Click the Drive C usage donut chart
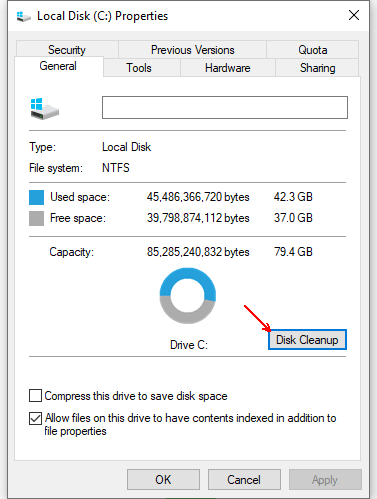The image size is (377, 499). click(x=188, y=296)
